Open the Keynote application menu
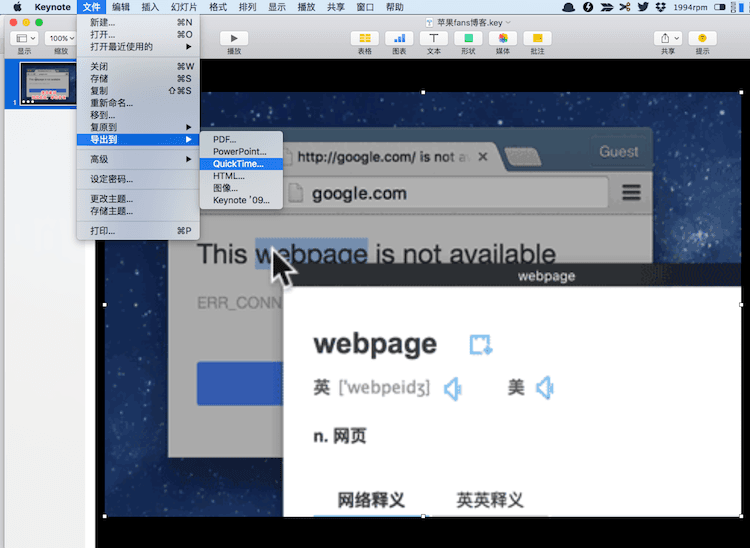This screenshot has height=548, width=750. [53, 7]
